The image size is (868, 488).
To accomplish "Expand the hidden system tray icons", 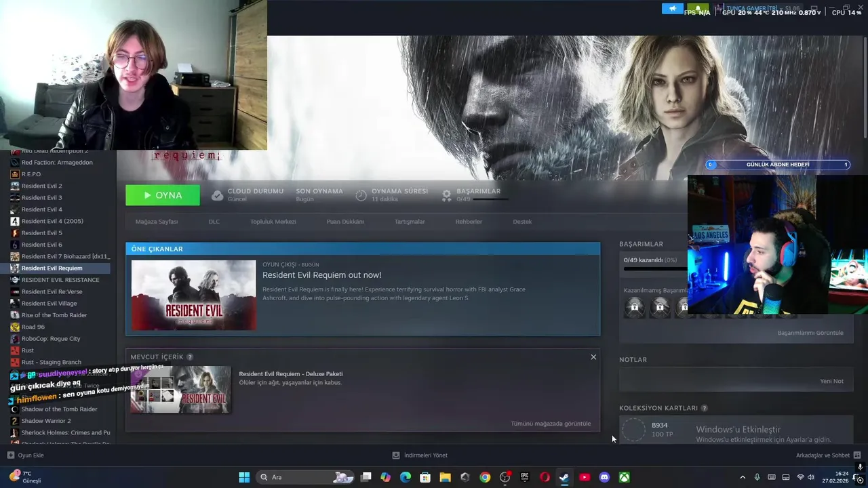I will (743, 477).
